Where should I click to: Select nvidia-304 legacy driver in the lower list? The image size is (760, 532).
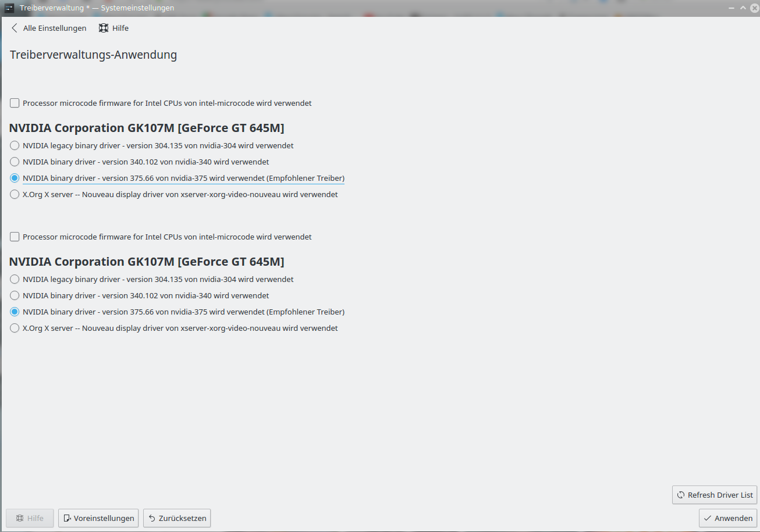coord(15,279)
